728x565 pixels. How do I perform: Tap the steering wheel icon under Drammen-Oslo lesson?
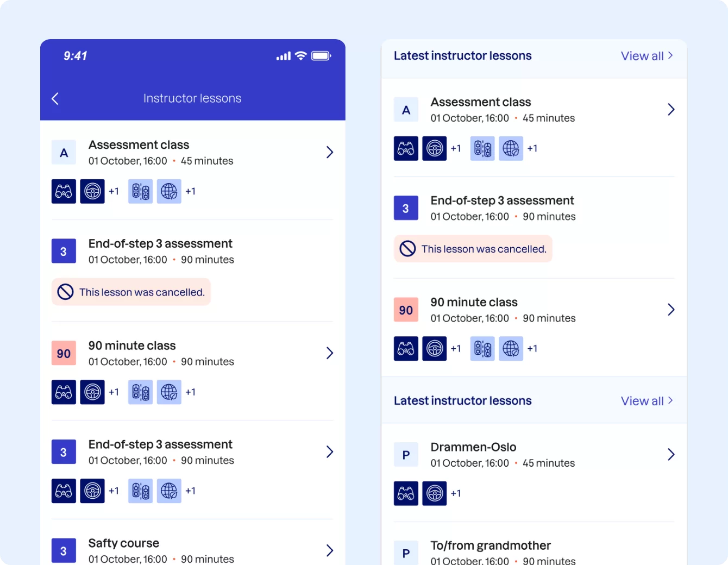click(x=435, y=493)
